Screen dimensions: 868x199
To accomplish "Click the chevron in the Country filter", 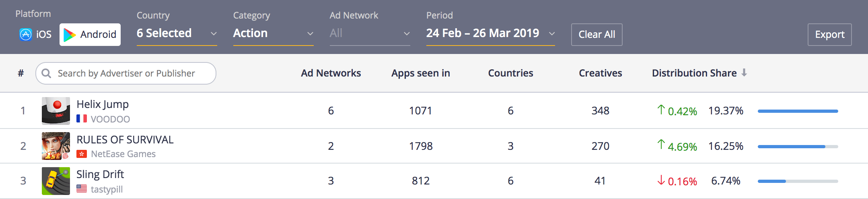I will (x=214, y=34).
